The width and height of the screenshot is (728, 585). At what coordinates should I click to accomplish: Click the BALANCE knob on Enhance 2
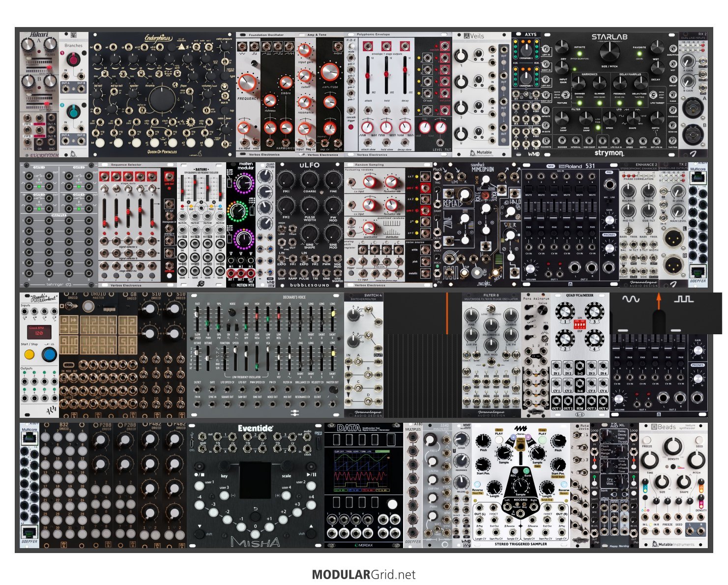pos(628,192)
